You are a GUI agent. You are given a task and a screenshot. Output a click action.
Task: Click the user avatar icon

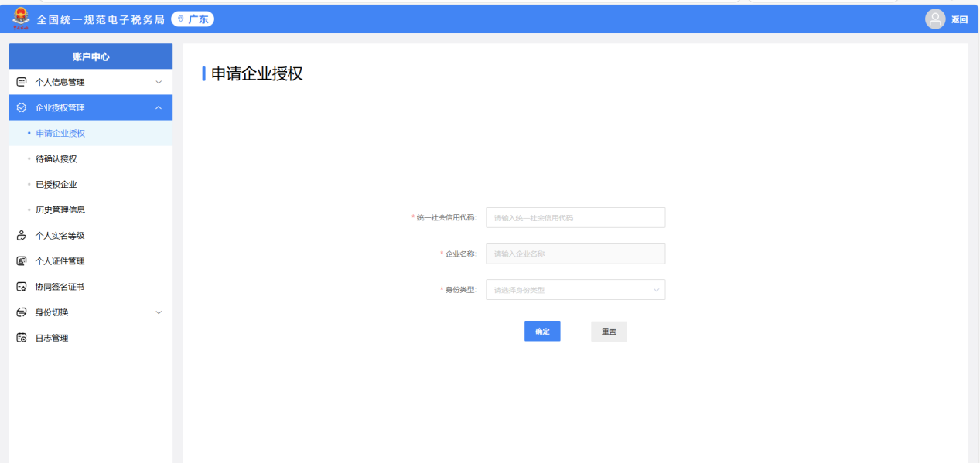click(x=935, y=19)
